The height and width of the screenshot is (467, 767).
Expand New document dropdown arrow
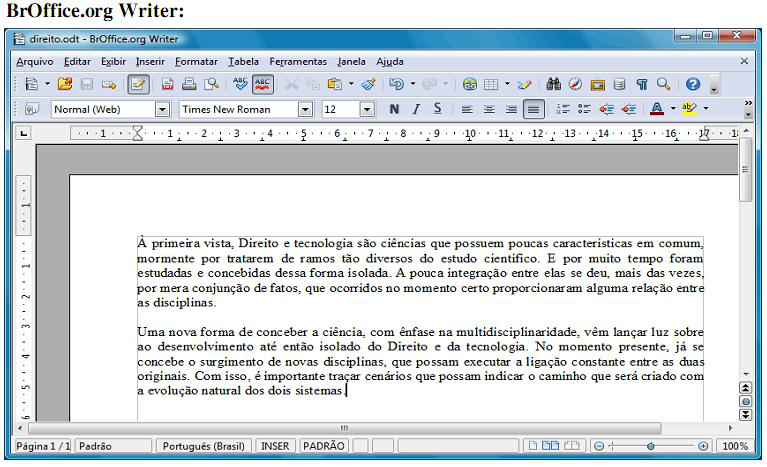(x=47, y=84)
